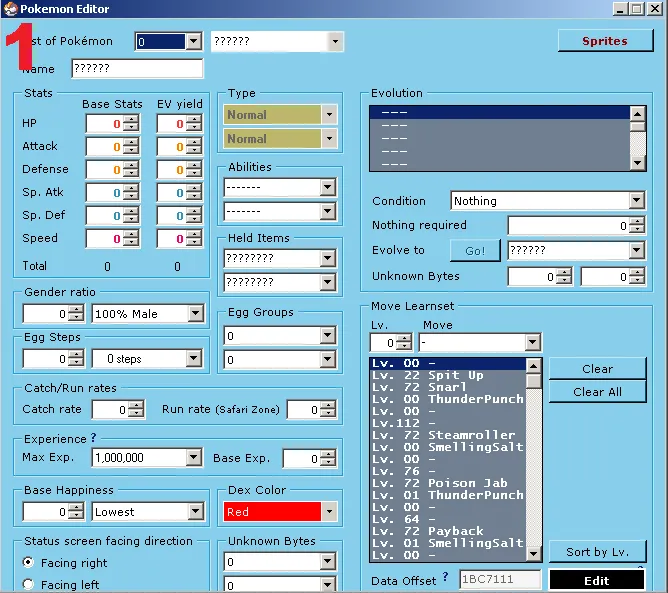
Task: Click the learnset list up scroll arrow
Action: point(534,366)
